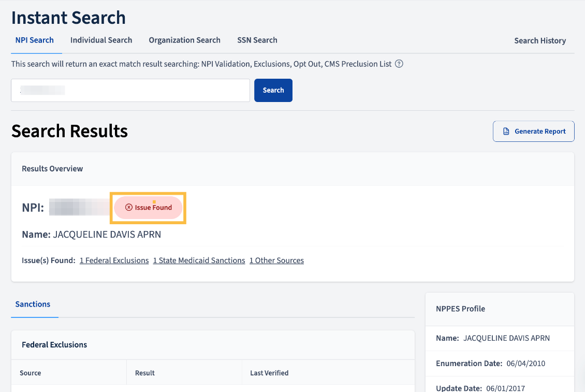Open SSN Search tab
This screenshot has height=392, width=585.
pos(257,40)
